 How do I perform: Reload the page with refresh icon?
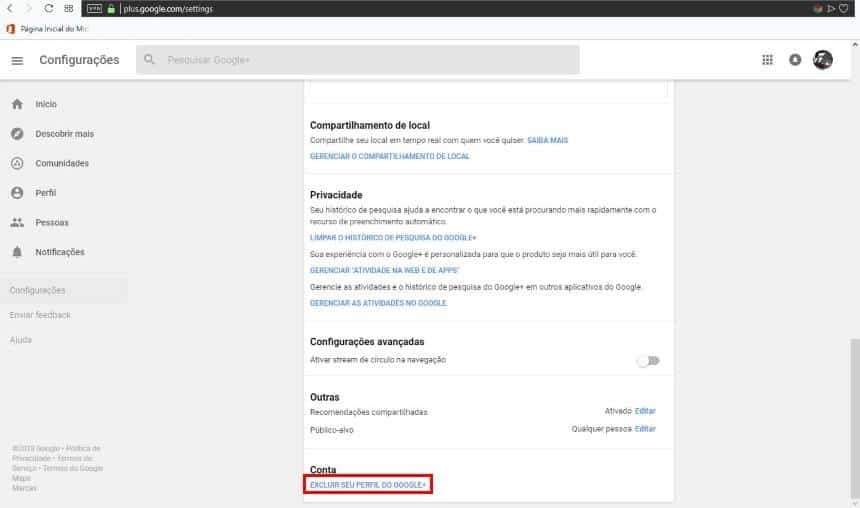click(x=48, y=8)
